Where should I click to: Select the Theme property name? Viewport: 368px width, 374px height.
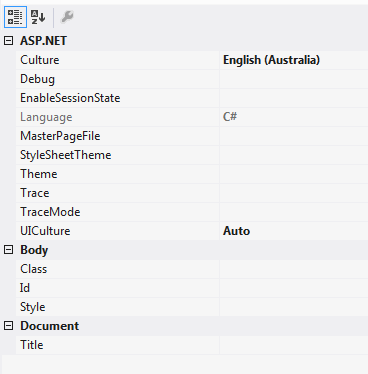39,174
